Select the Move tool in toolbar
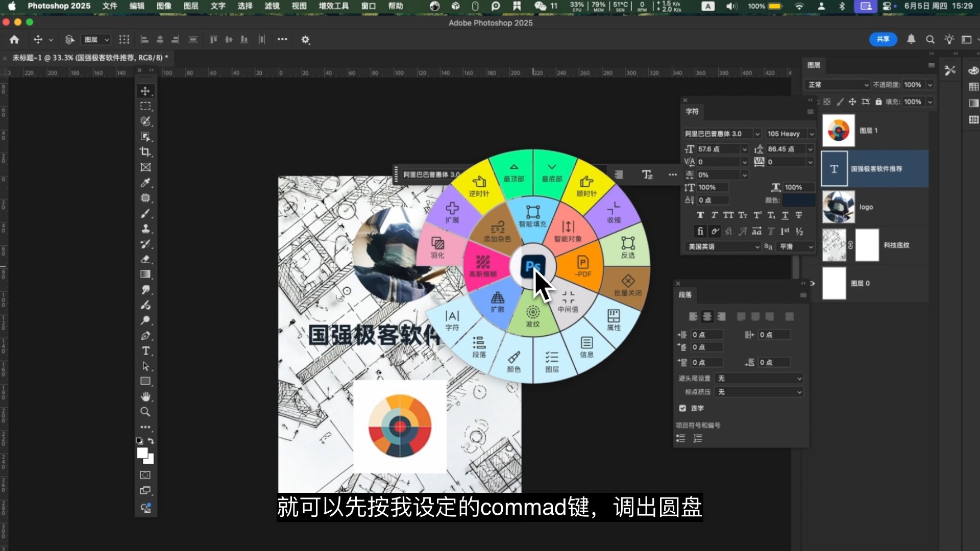The image size is (980, 551). (145, 91)
